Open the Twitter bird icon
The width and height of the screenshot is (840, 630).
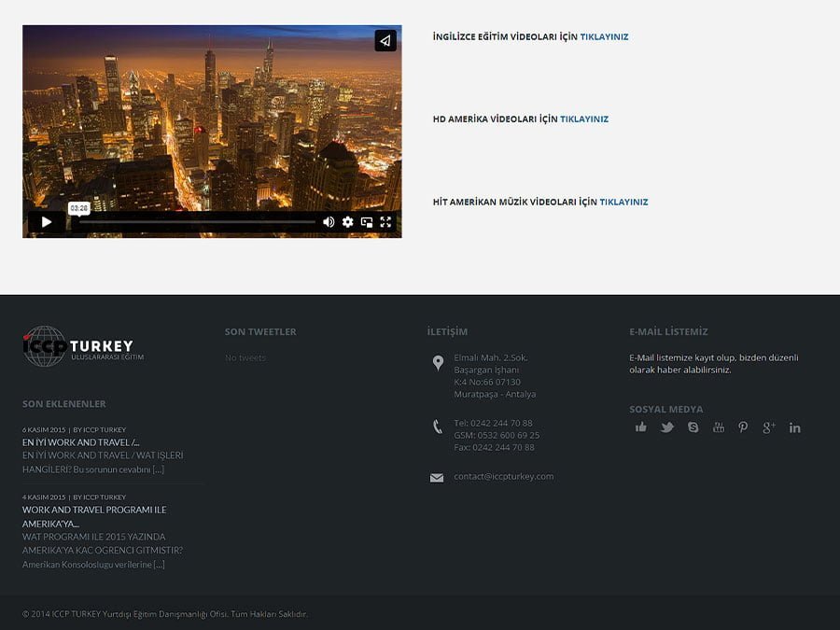(x=667, y=427)
